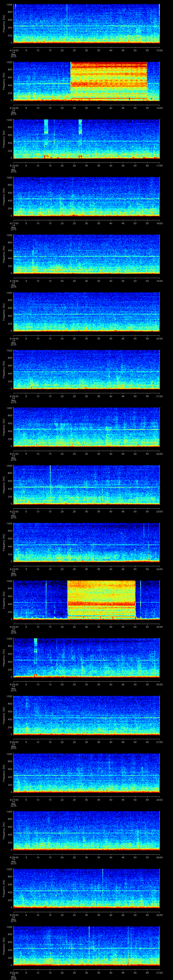This screenshot has height=980, width=173.
Task: Click the "31:00" end time label
Action: tap(160, 973)
